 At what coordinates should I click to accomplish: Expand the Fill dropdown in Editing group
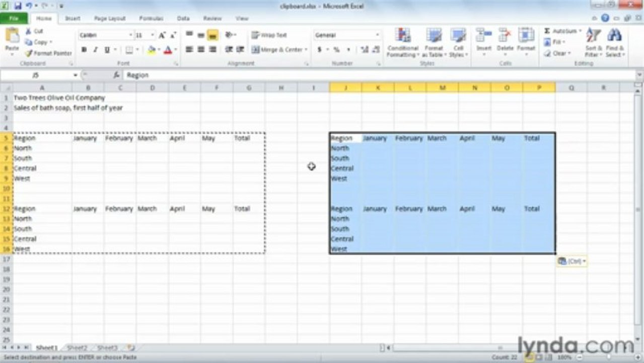tap(564, 42)
